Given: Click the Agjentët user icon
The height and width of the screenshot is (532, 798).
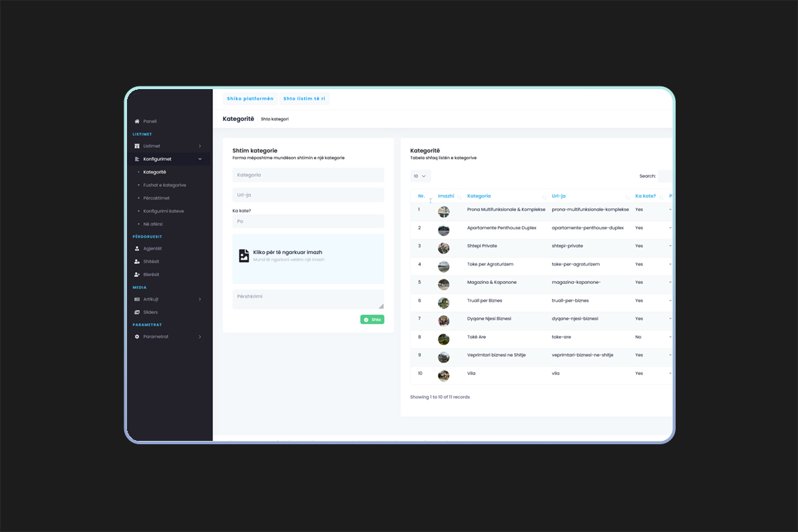Looking at the screenshot, I should tap(137, 249).
